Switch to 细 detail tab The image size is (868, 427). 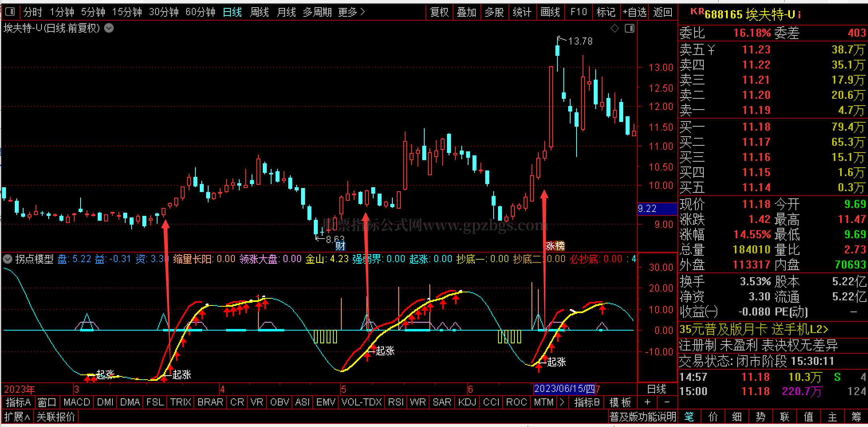click(x=737, y=417)
